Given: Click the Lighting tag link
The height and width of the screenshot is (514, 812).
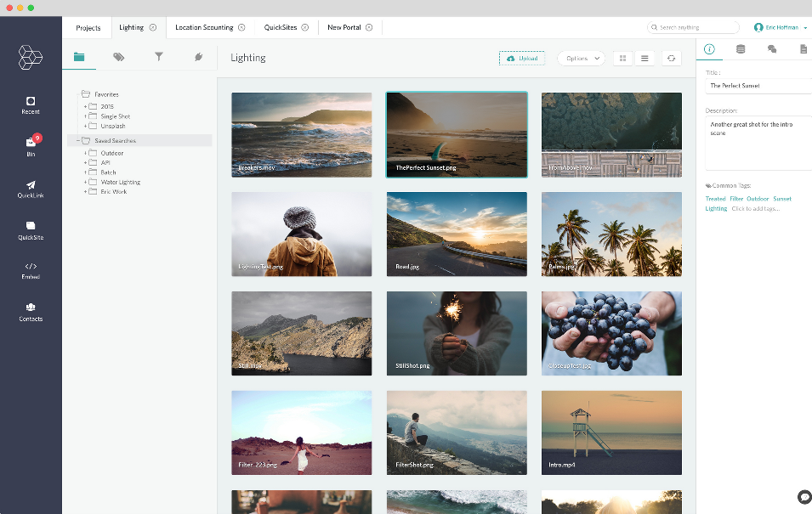Looking at the screenshot, I should [x=716, y=209].
